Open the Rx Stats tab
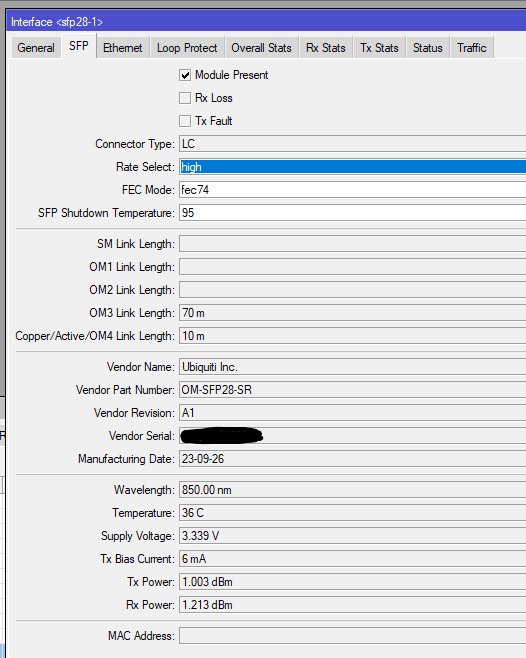 tap(326, 47)
